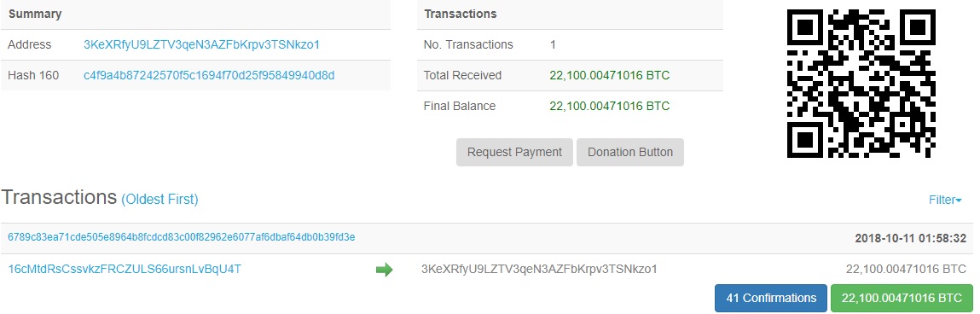Click the Hash 160 value link
This screenshot has height=314, width=980.
[209, 76]
